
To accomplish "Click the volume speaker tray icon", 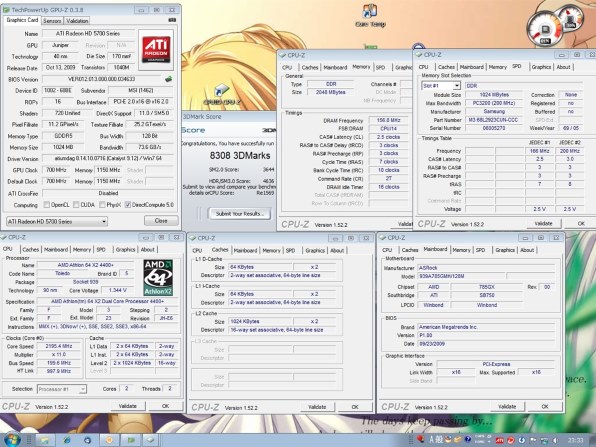I will pyautogui.click(x=555, y=440).
